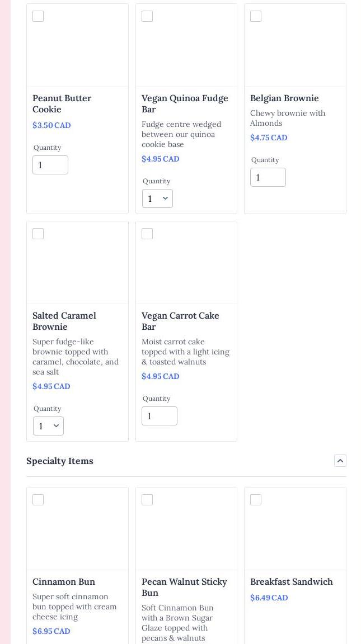361x644 pixels.
Task: Enable the Salted Caramel Brownie checkbox
Action: coord(38,234)
